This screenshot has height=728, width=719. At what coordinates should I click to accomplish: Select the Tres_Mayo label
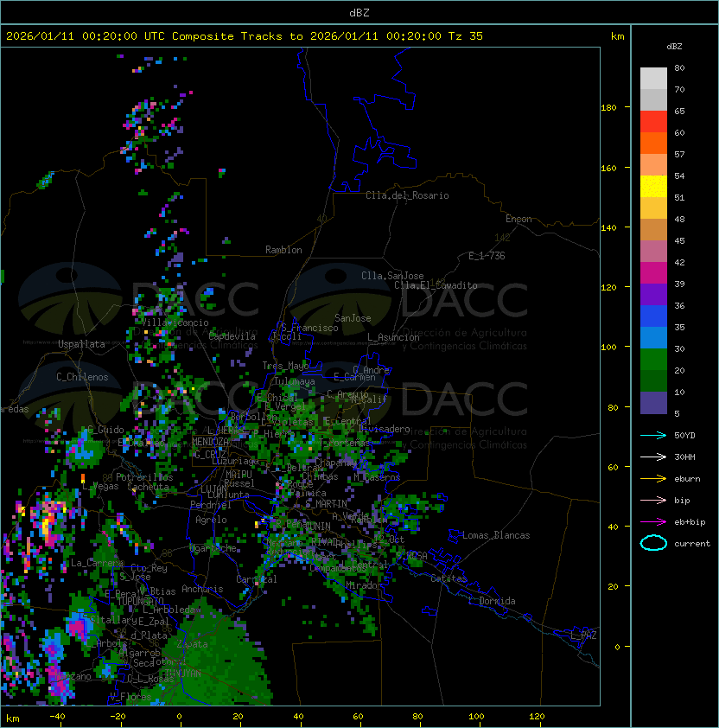tap(285, 366)
